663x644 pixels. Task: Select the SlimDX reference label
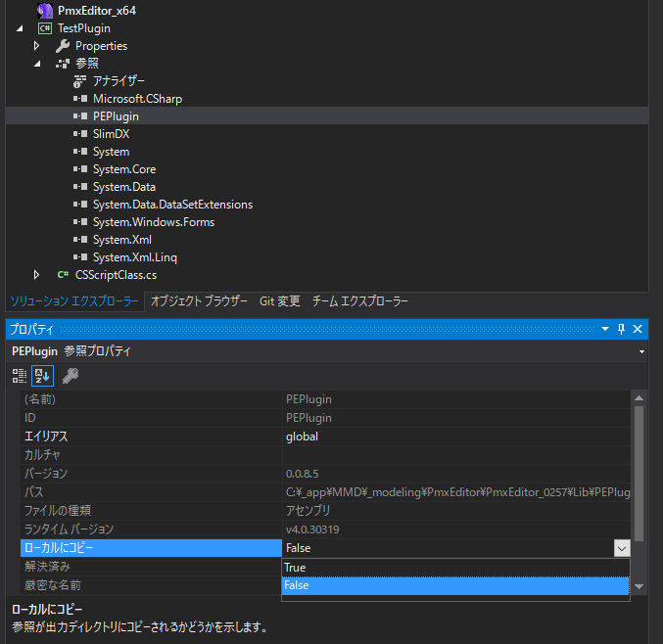112,134
